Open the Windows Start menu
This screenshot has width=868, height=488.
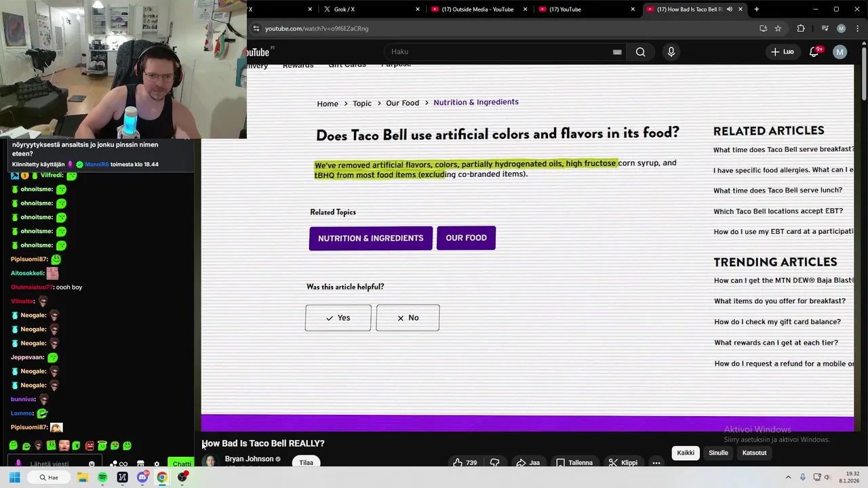tap(14, 477)
